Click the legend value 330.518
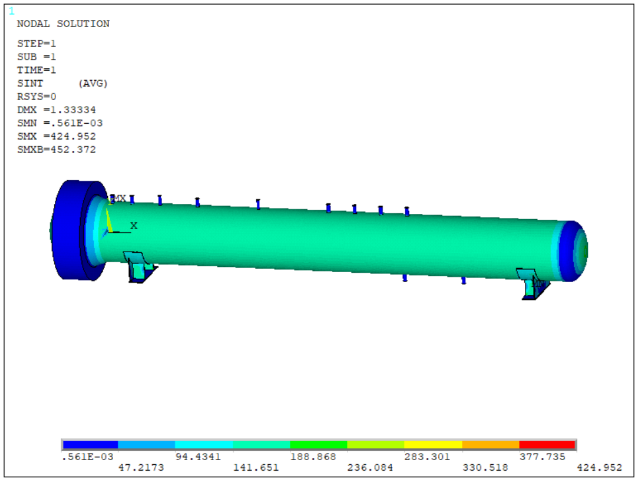640x480 pixels. point(485,468)
